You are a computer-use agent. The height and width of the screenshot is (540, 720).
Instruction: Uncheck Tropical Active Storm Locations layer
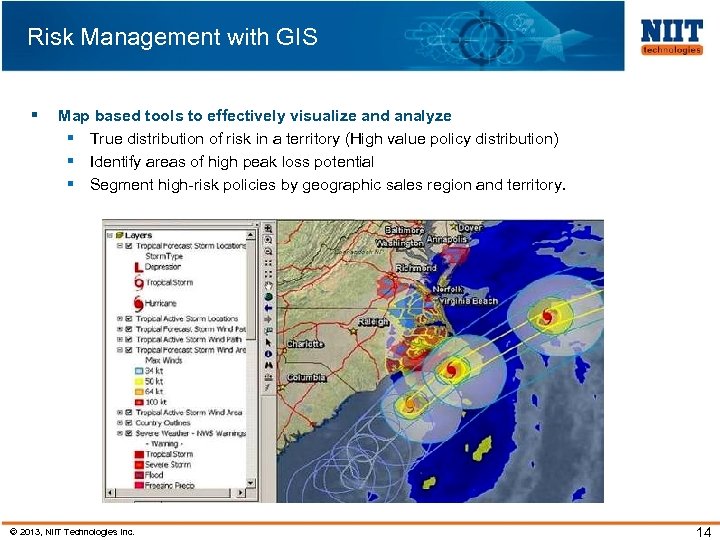coord(129,319)
